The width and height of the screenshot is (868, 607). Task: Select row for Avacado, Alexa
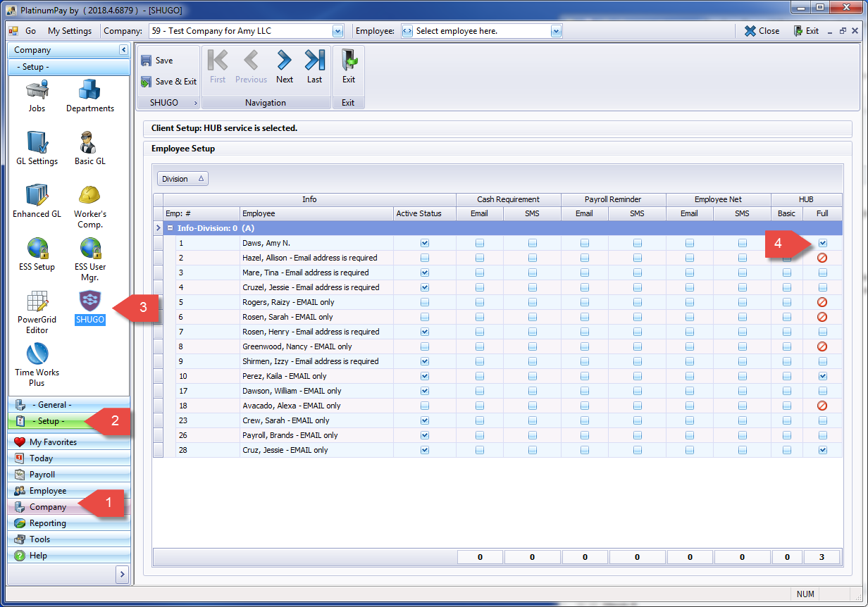click(497, 406)
